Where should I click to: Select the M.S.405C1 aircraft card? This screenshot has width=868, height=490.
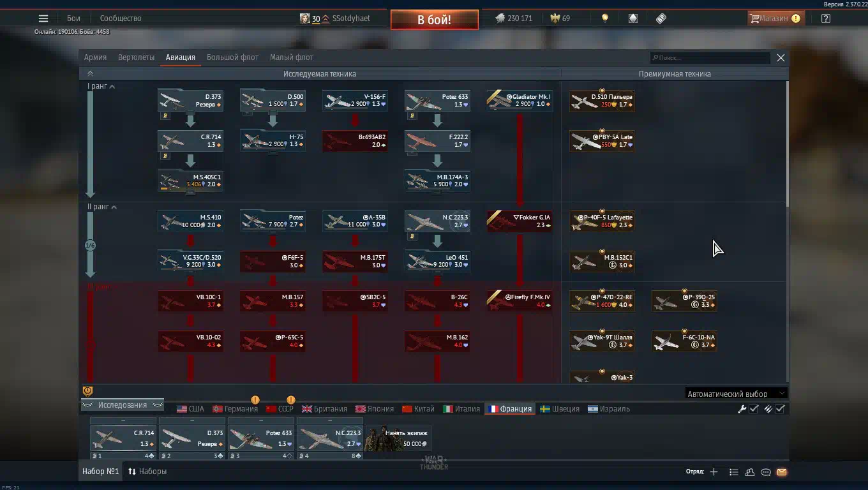pos(190,181)
